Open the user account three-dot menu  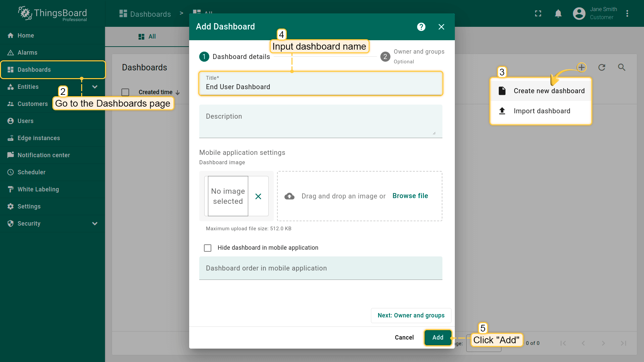[627, 13]
